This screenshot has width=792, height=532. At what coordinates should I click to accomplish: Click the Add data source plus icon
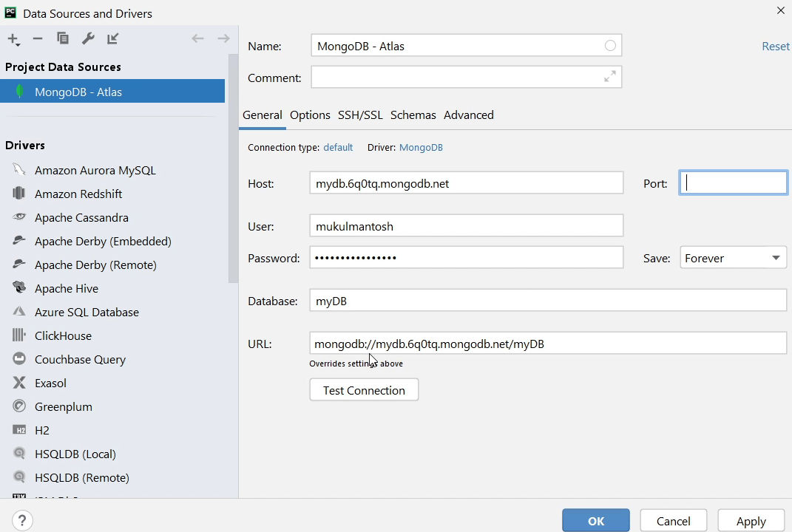[x=13, y=39]
